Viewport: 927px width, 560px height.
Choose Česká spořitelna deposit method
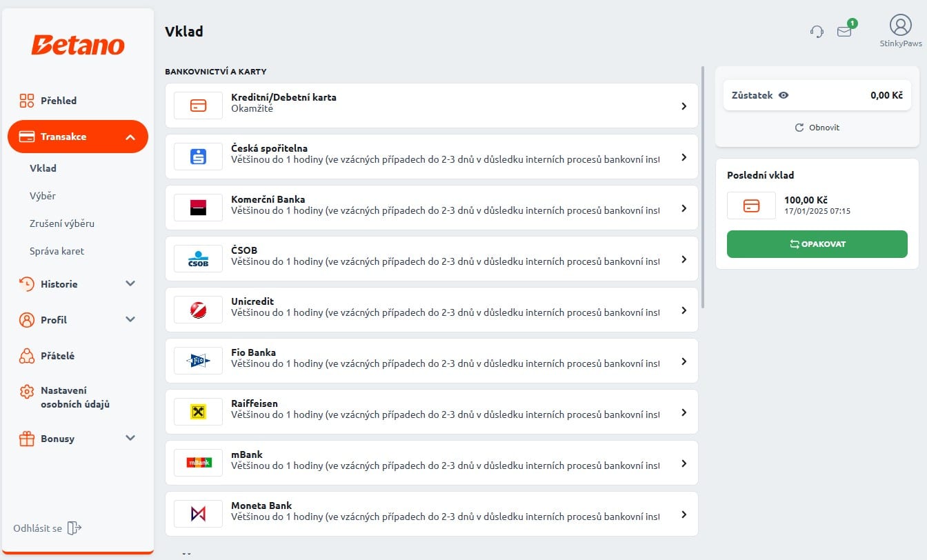pyautogui.click(x=432, y=157)
